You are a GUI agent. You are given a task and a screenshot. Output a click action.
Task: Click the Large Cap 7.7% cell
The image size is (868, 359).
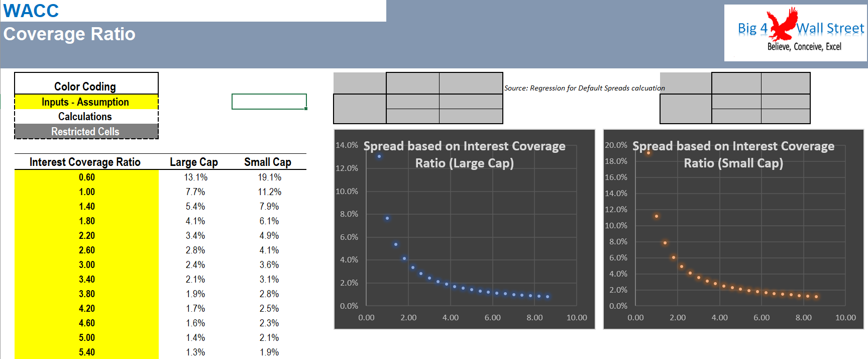195,192
